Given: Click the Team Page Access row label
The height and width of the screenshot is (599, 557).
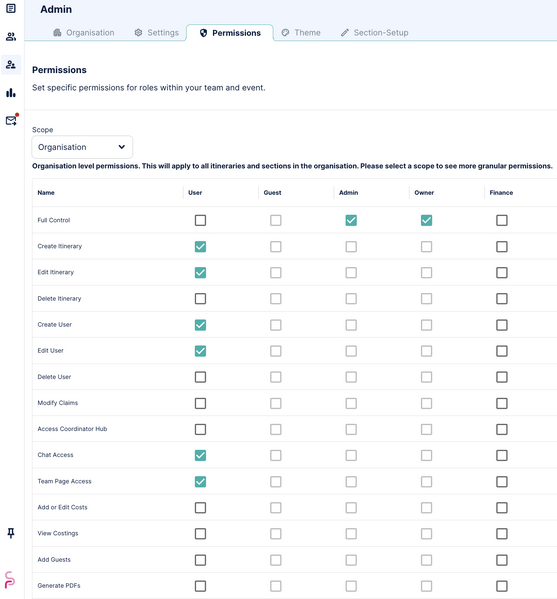Looking at the screenshot, I should (65, 481).
